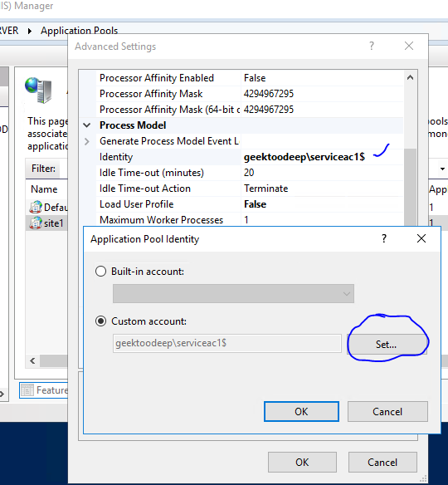Click scroll up arrow in Advanced Settings list

pyautogui.click(x=411, y=77)
